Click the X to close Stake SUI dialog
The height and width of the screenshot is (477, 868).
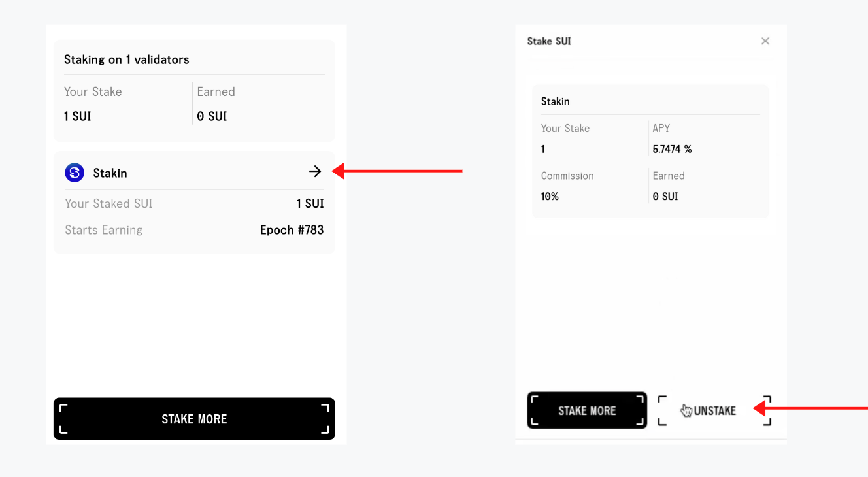pos(765,41)
